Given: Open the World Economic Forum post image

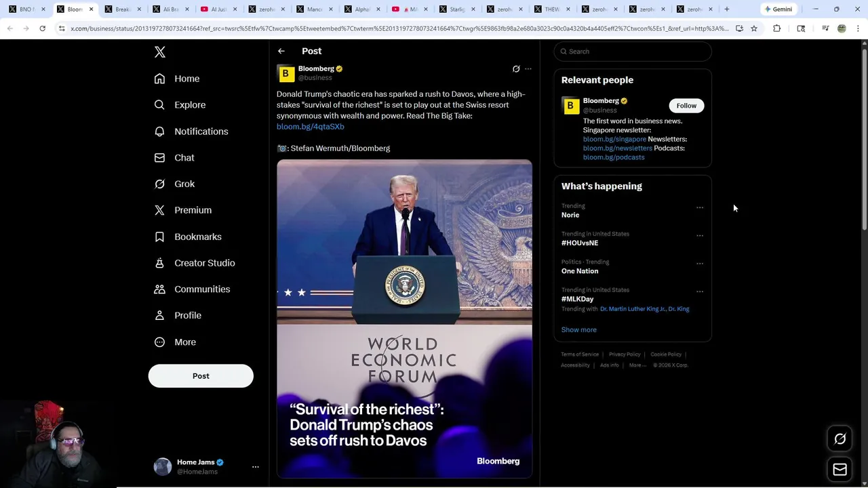Looking at the screenshot, I should (x=404, y=319).
